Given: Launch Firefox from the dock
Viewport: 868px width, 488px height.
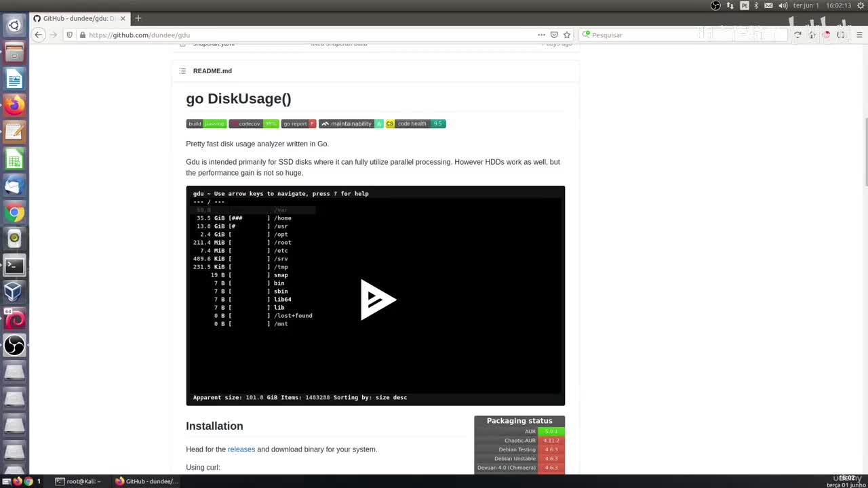Looking at the screenshot, I should 14,105.
